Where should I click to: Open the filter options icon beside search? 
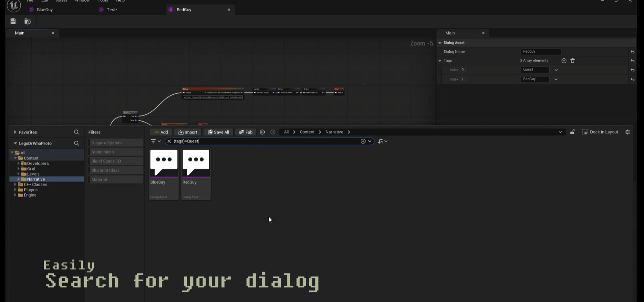point(156,141)
